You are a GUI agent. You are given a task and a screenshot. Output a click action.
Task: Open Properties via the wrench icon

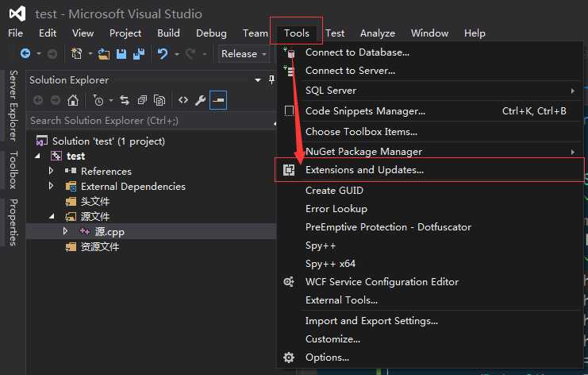200,100
